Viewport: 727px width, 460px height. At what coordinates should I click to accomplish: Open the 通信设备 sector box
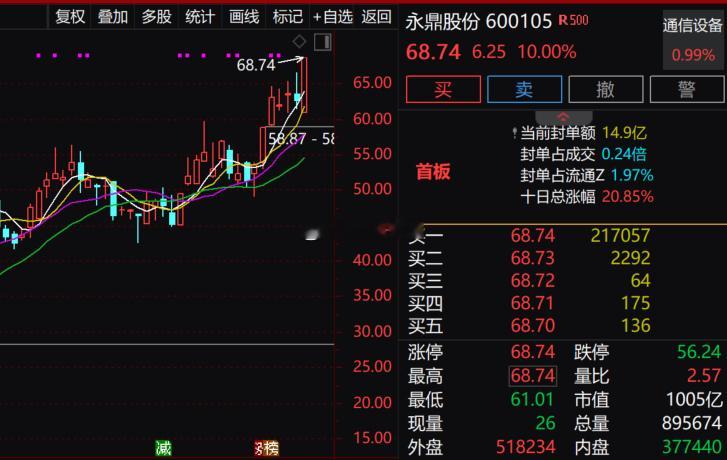(x=693, y=40)
